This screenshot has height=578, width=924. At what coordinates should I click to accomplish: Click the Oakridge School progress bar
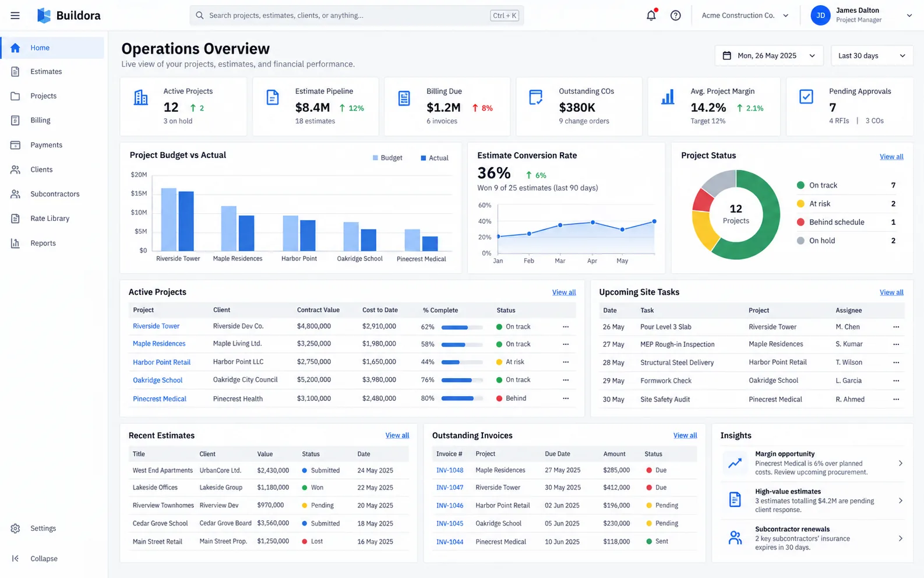[x=462, y=380]
